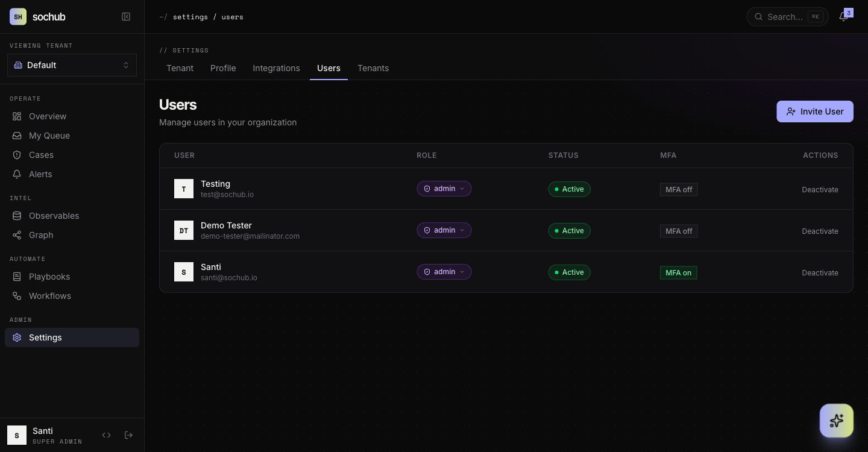Click the test@sochub.io email text
Image resolution: width=868 pixels, height=452 pixels.
(x=227, y=195)
